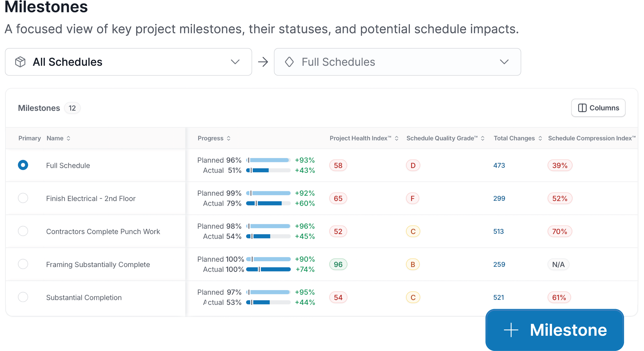Click the Total Changes column header
The image size is (644, 351).
[514, 138]
